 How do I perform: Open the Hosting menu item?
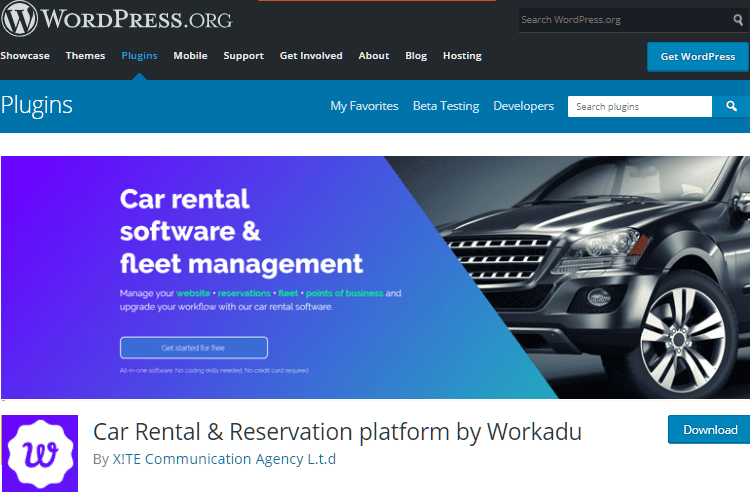tap(462, 56)
